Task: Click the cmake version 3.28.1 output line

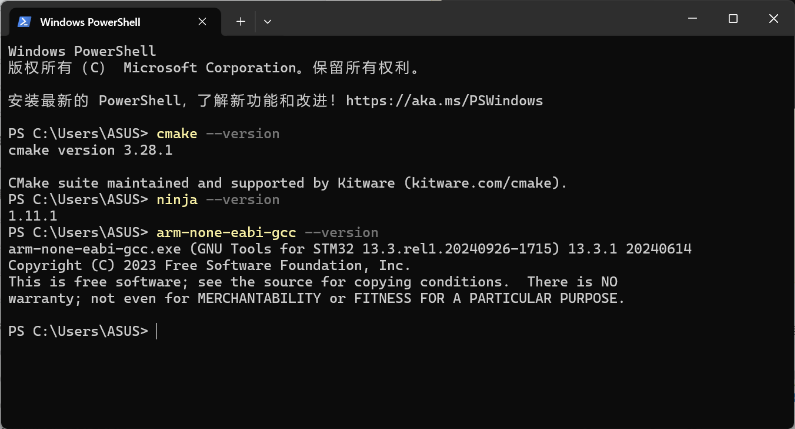Action: [x=90, y=150]
